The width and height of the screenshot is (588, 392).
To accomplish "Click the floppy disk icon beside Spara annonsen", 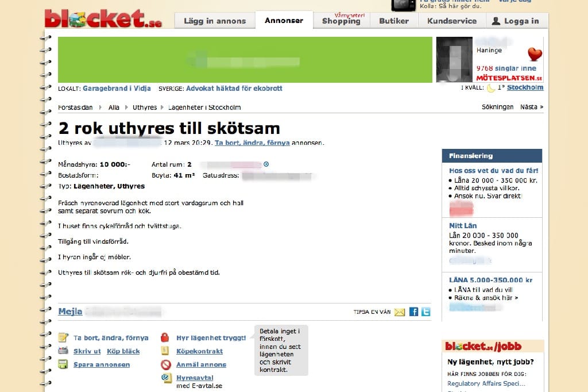I will (63, 364).
